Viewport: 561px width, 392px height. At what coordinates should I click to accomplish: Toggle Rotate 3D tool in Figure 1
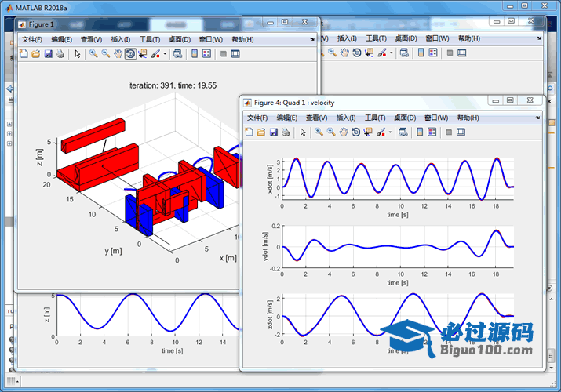tap(130, 54)
